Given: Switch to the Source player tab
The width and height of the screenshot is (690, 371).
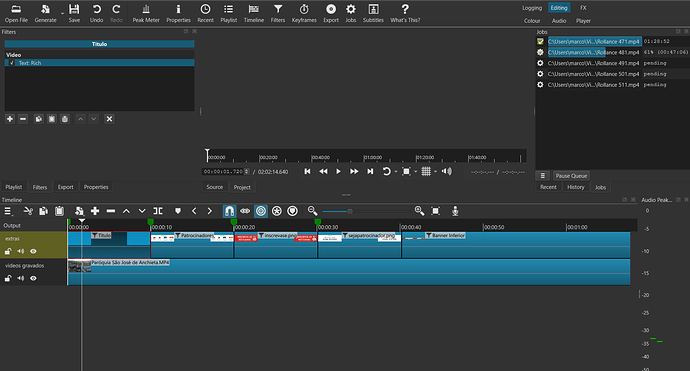Looking at the screenshot, I should click(x=215, y=187).
